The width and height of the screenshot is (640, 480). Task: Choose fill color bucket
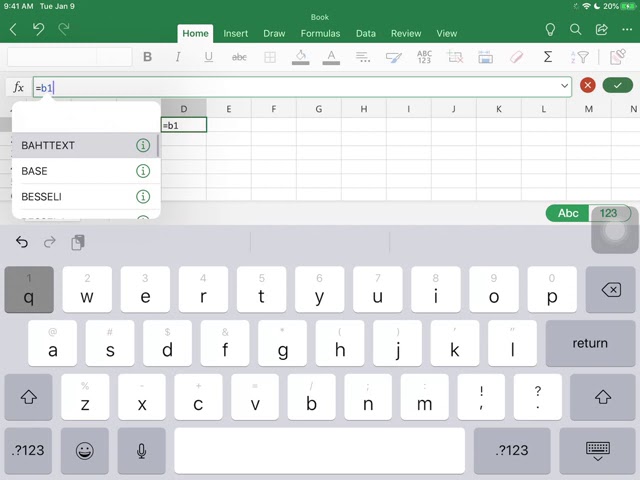pyautogui.click(x=301, y=57)
